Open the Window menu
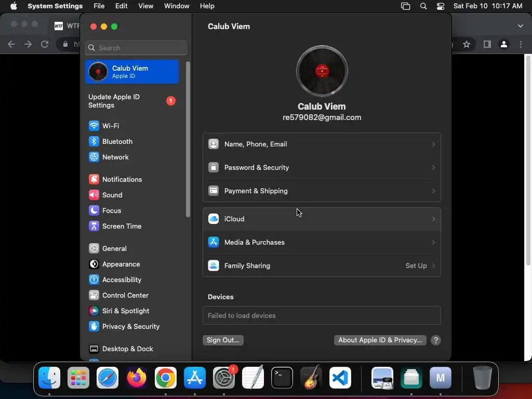This screenshot has width=532, height=399. (x=177, y=6)
